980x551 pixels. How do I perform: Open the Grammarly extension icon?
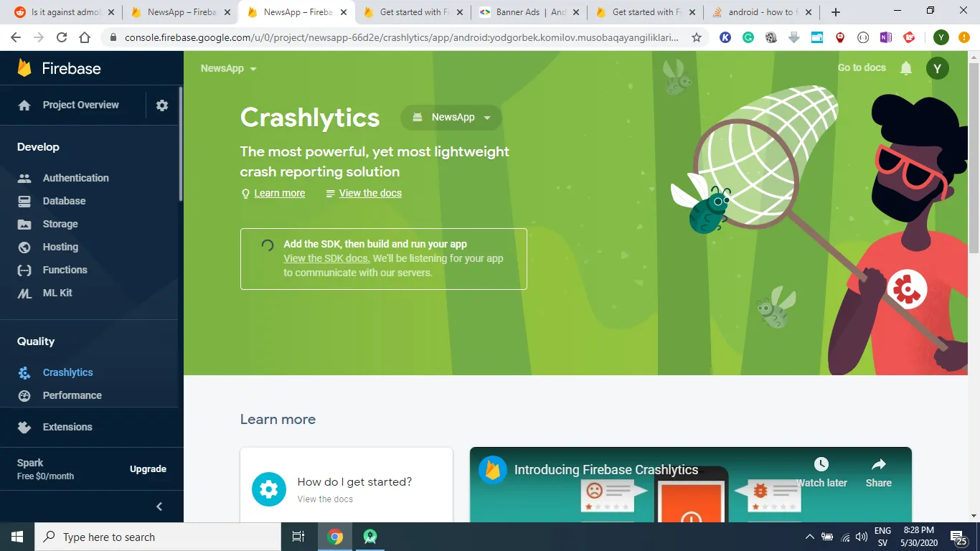click(748, 38)
